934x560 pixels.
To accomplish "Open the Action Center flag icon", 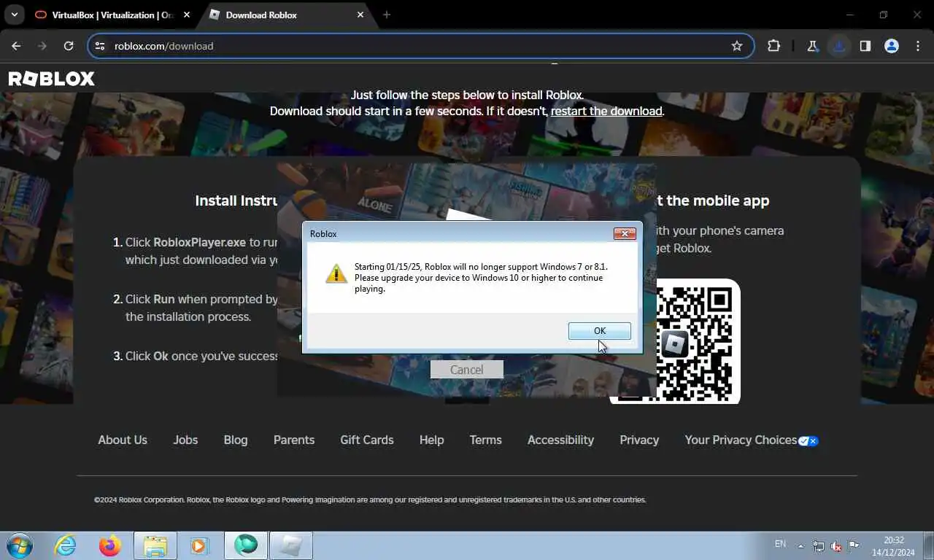I will click(854, 546).
